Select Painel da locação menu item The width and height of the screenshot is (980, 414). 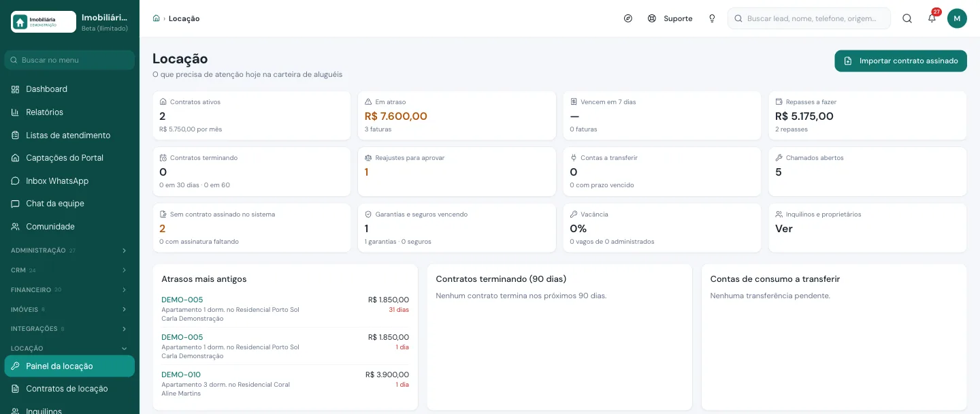69,366
